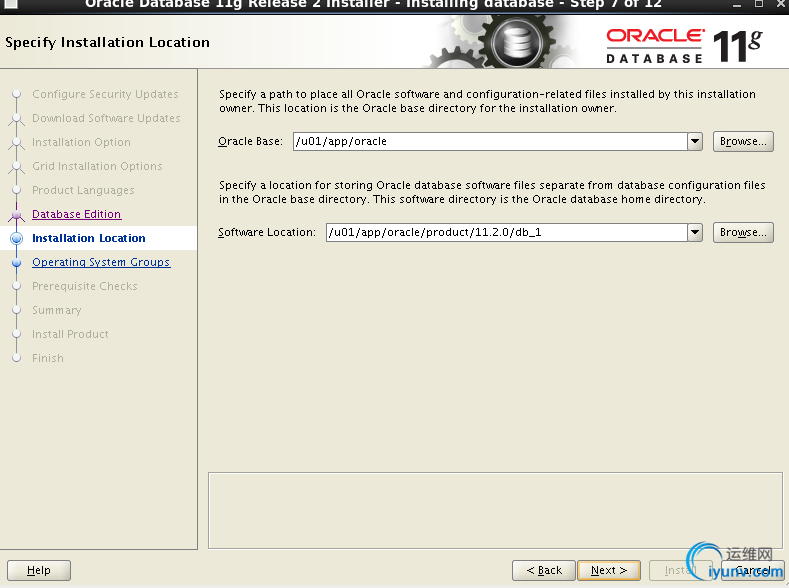789x588 pixels.
Task: Click the Database Edition step marker icon
Action: [x=17, y=215]
